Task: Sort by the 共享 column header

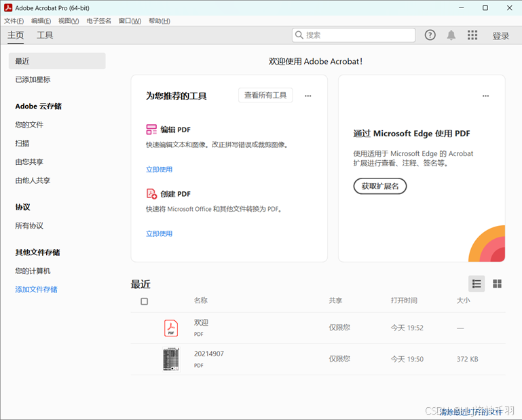Action: (335, 301)
